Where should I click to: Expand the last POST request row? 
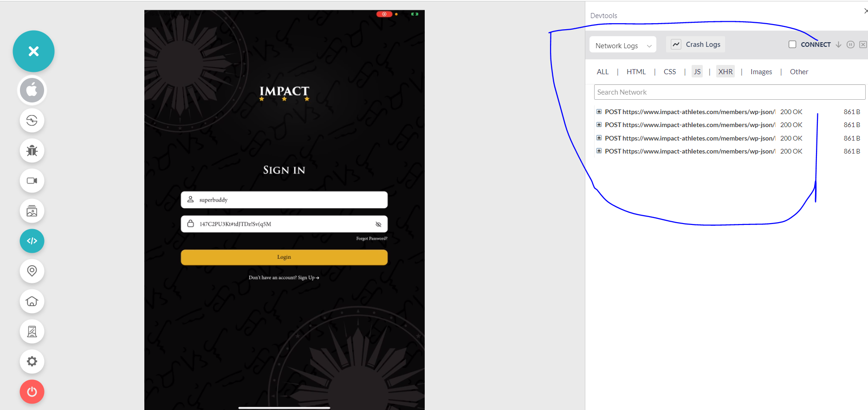(x=599, y=151)
